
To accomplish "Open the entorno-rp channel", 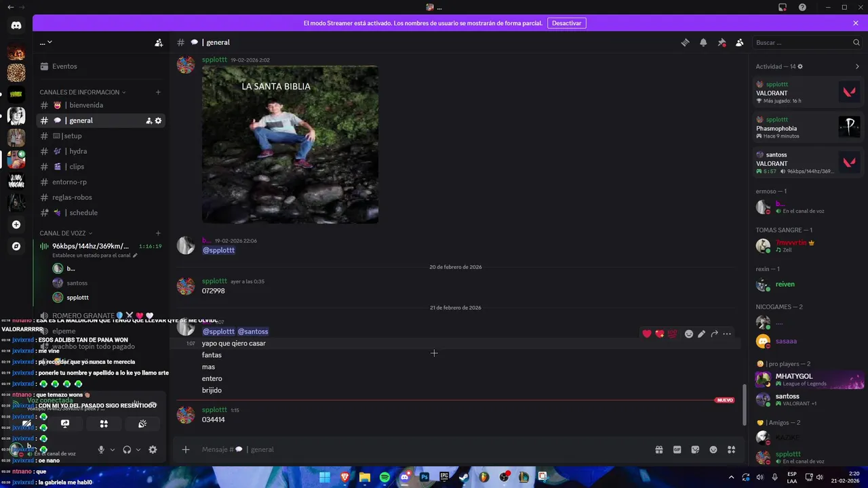I will (x=100, y=182).
